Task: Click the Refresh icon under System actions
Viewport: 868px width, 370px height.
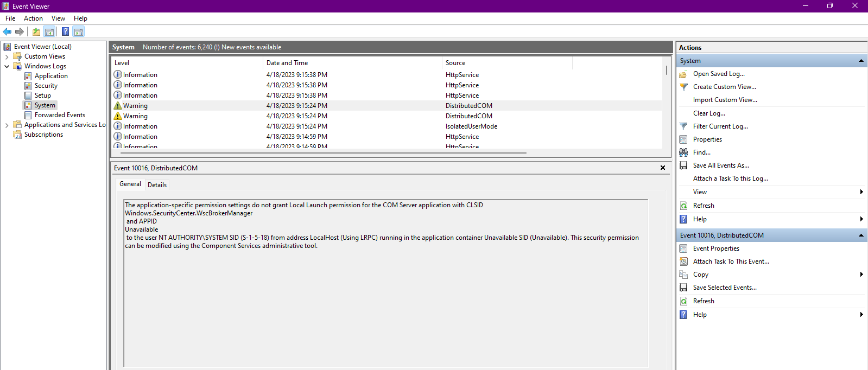Action: (683, 206)
